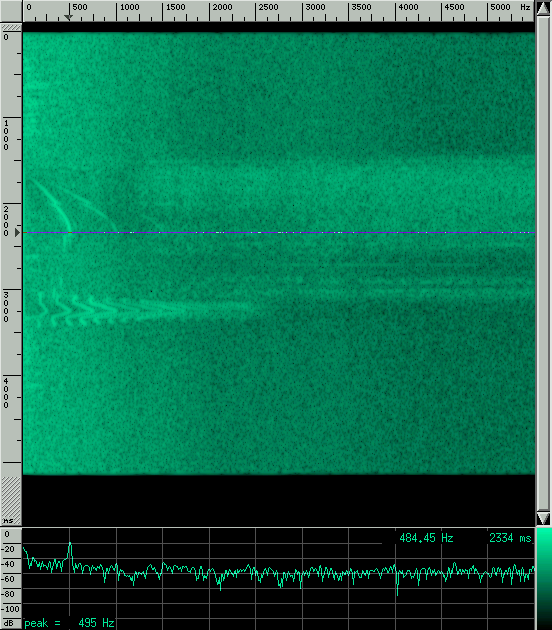Click the -60 dB scale label
Image resolution: width=552 pixels, height=630 pixels.
7,579
